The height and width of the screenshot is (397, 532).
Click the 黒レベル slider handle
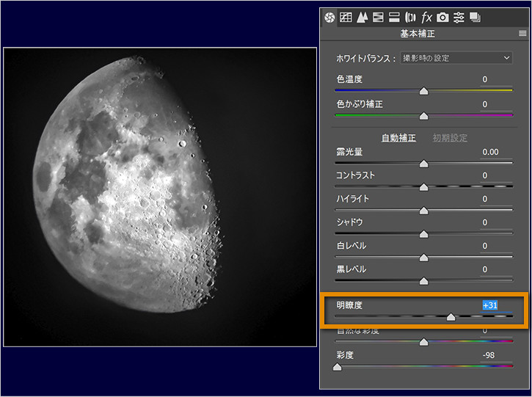click(424, 281)
